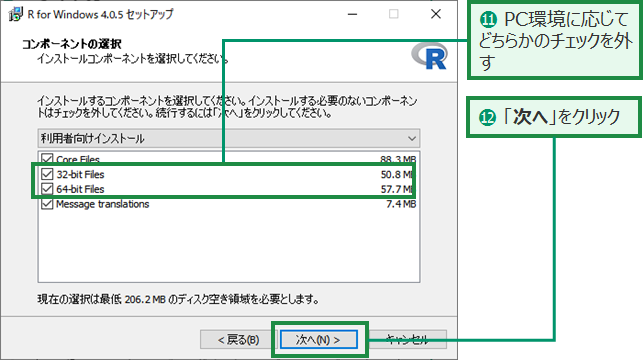
Task: Uncheck the Core Files checkbox
Action: [47, 159]
